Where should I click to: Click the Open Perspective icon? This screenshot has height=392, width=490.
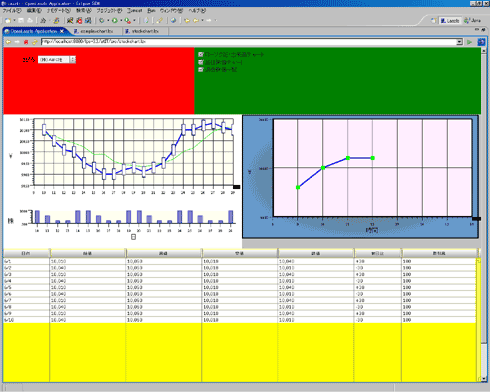pyautogui.click(x=433, y=21)
